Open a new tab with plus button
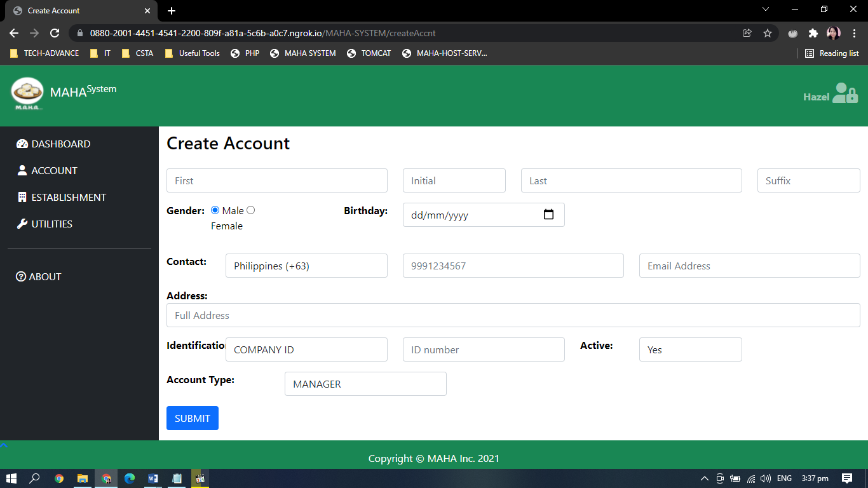Image resolution: width=868 pixels, height=488 pixels. [172, 11]
